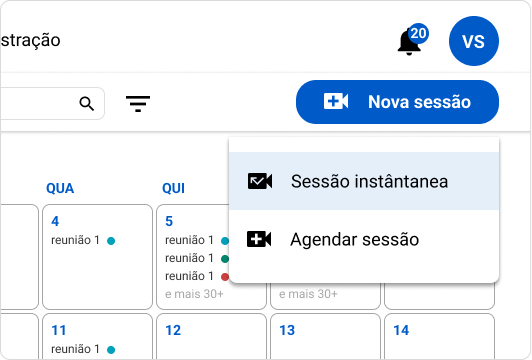Open reunião 1 on day 4
Image resolution: width=532 pixels, height=360 pixels.
point(75,240)
